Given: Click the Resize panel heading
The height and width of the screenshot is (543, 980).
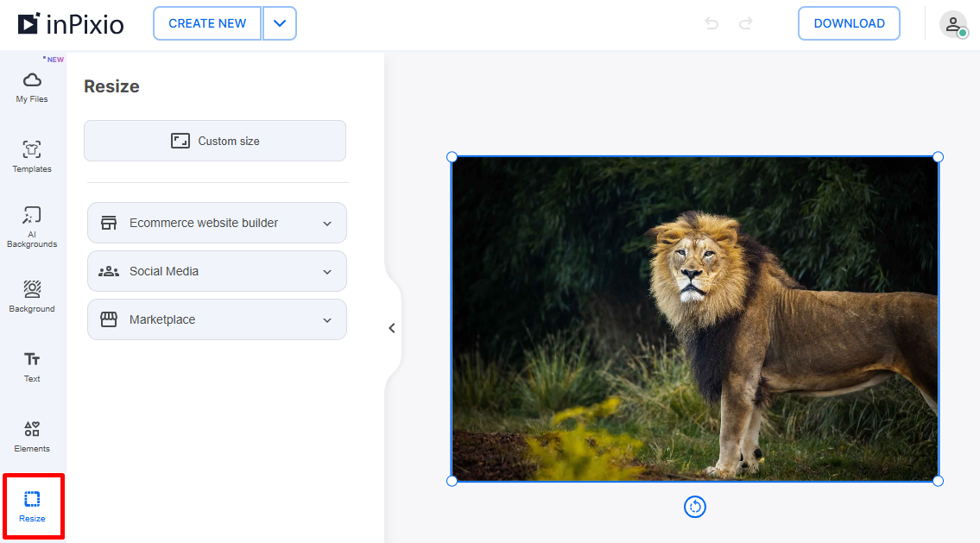Looking at the screenshot, I should pyautogui.click(x=112, y=86).
